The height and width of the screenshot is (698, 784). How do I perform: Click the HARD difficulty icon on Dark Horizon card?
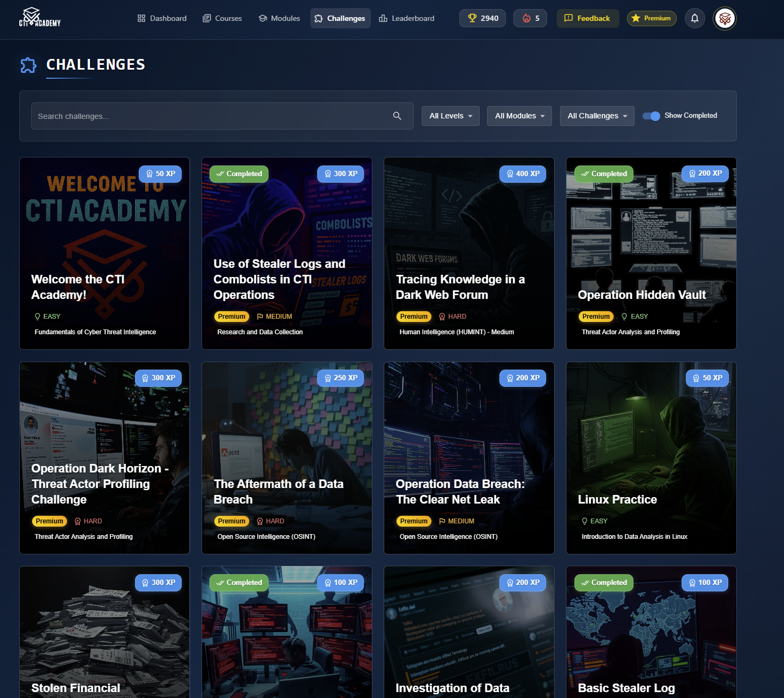pyautogui.click(x=78, y=521)
